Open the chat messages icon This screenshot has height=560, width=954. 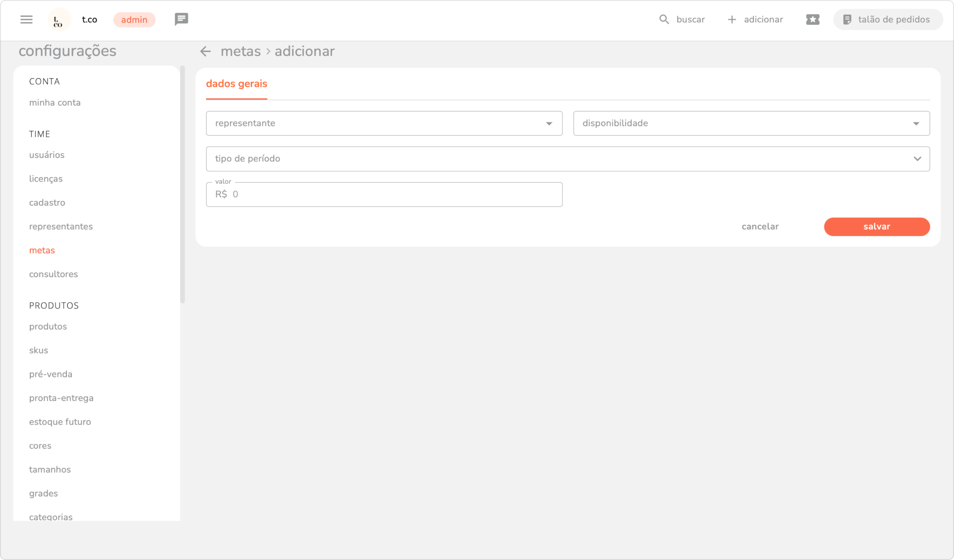(x=181, y=19)
